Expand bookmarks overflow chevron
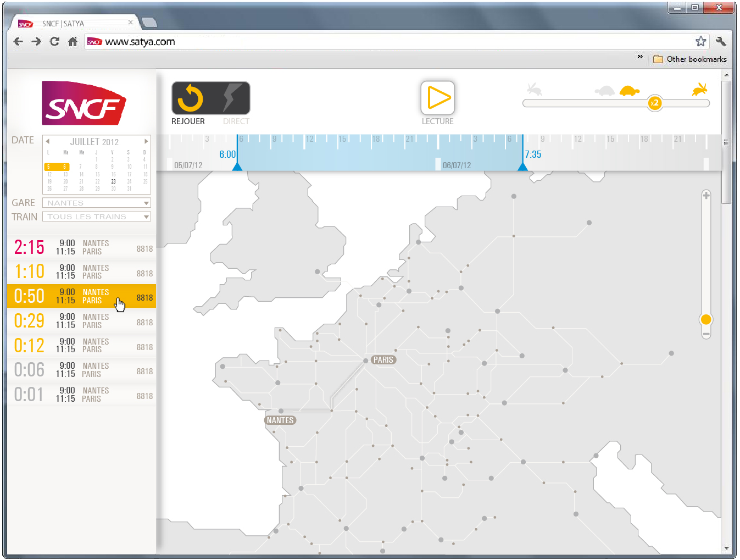 640,57
